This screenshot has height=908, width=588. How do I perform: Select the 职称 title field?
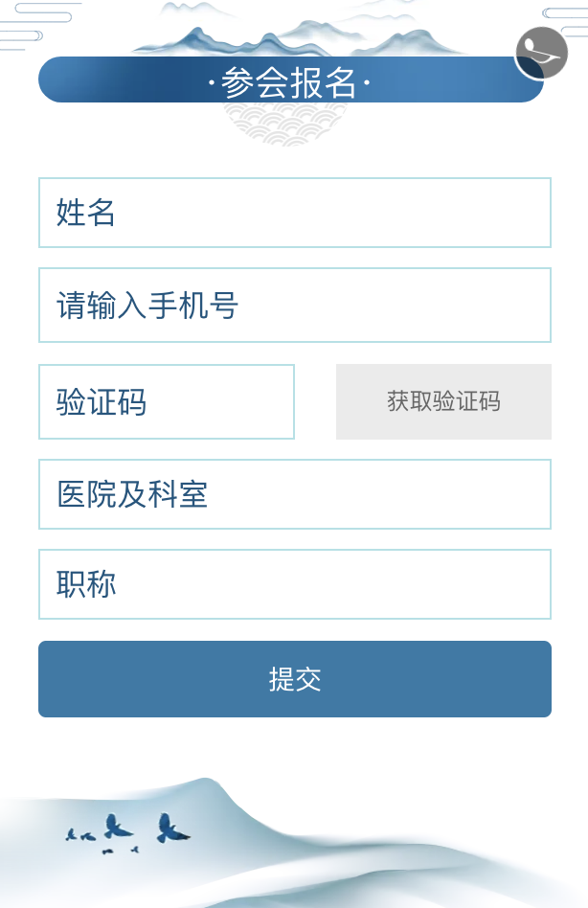[x=294, y=584]
